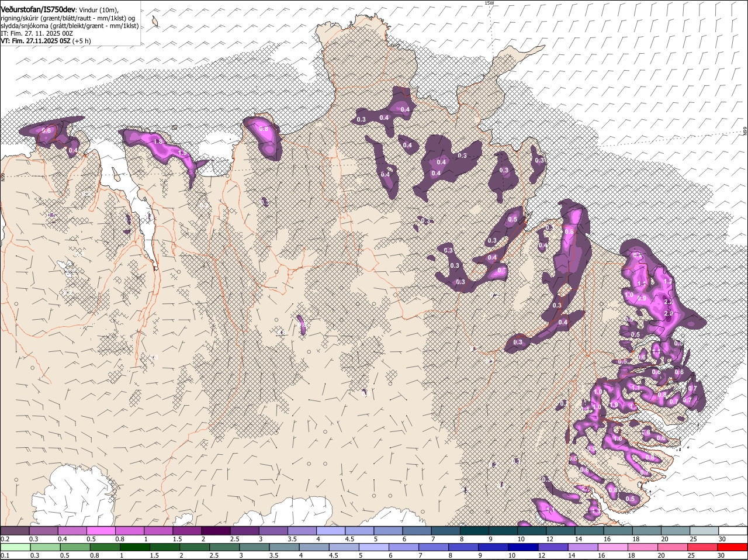The image size is (748, 560).
Task: Pick the 25 swatch in the lower legend row
Action: tap(702, 548)
